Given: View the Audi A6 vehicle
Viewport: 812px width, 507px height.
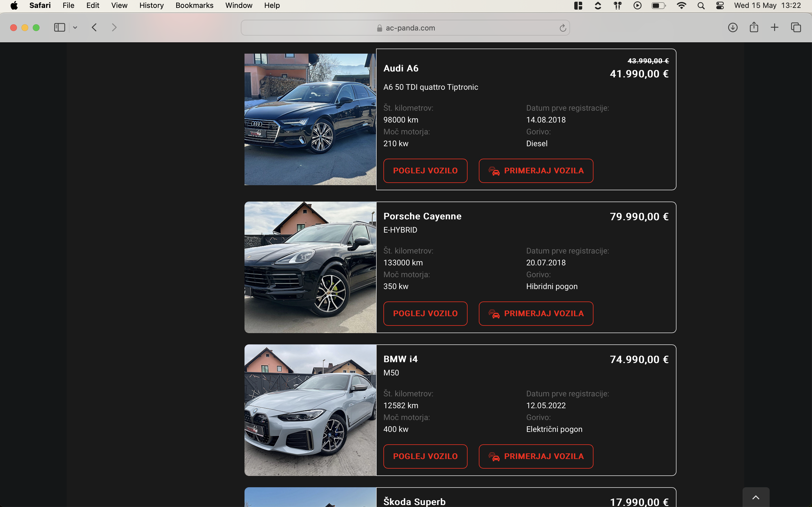Looking at the screenshot, I should tap(425, 171).
